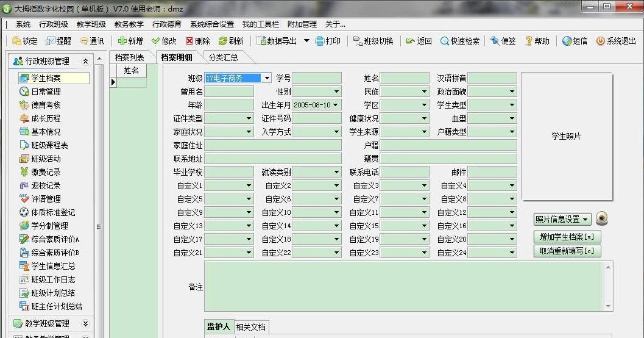Image resolution: width=644 pixels, height=338 pixels.
Task: Open the 系统 menu
Action: coord(23,24)
